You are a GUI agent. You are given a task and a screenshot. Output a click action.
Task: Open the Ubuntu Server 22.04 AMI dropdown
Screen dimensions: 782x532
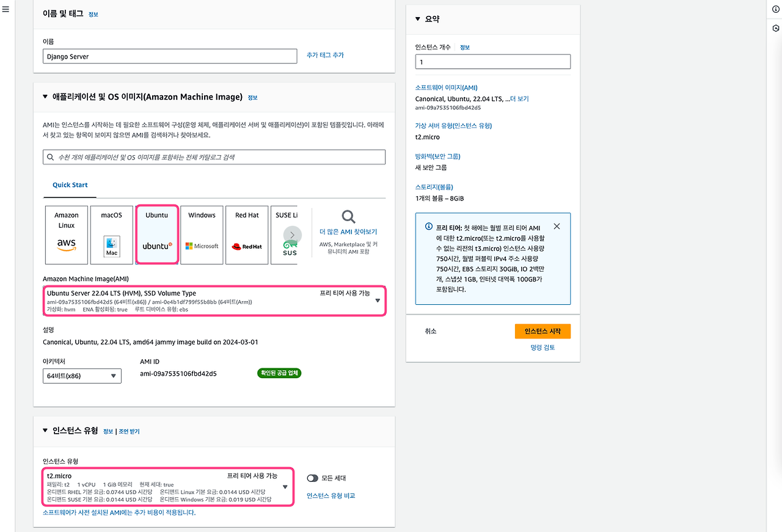point(214,300)
